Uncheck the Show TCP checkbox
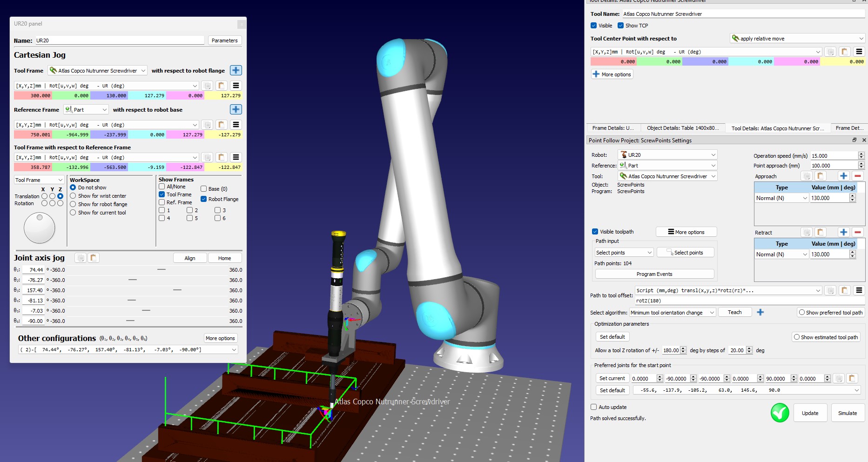Image resolution: width=868 pixels, height=462 pixels. tap(620, 26)
